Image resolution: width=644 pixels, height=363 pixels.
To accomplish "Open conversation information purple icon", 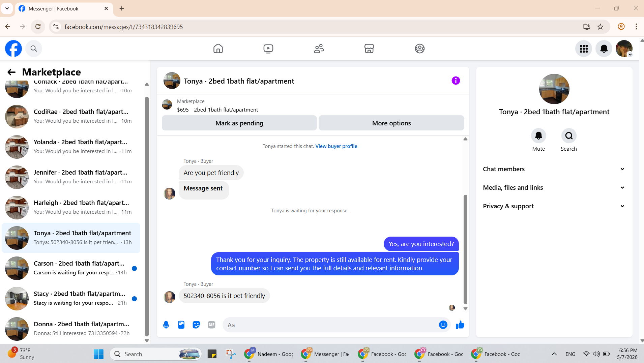I will click(456, 81).
